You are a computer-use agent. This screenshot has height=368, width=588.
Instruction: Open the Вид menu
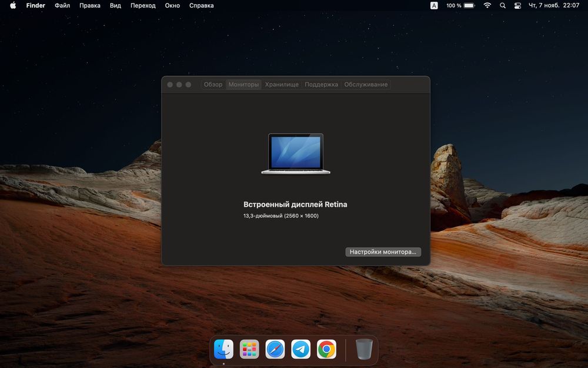pyautogui.click(x=115, y=5)
